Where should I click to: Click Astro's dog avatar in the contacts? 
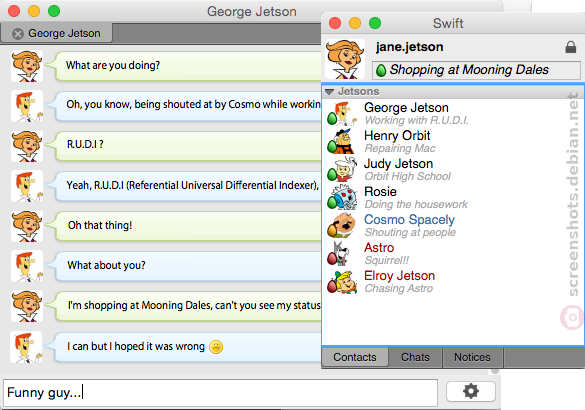pyautogui.click(x=341, y=254)
